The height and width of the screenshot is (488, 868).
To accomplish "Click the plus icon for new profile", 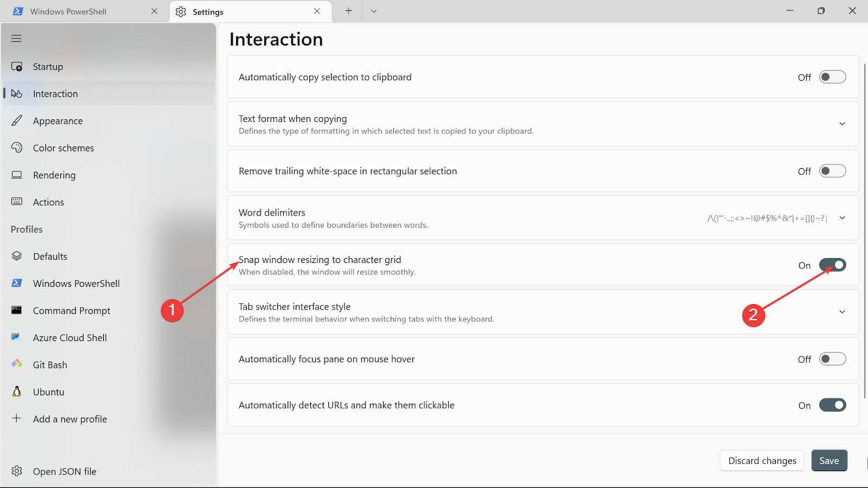I will tap(17, 418).
